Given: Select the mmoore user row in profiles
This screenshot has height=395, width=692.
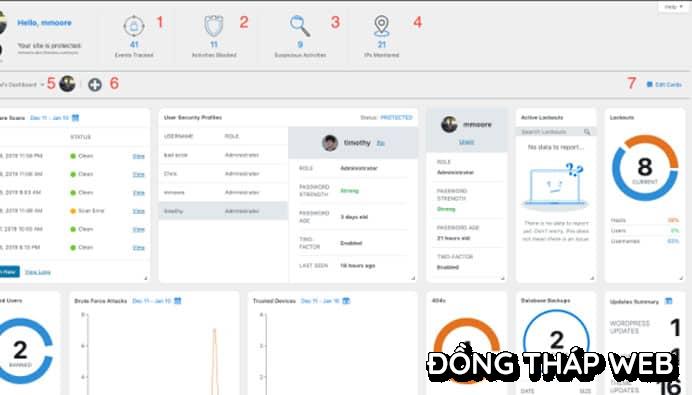Looking at the screenshot, I should click(x=223, y=192).
